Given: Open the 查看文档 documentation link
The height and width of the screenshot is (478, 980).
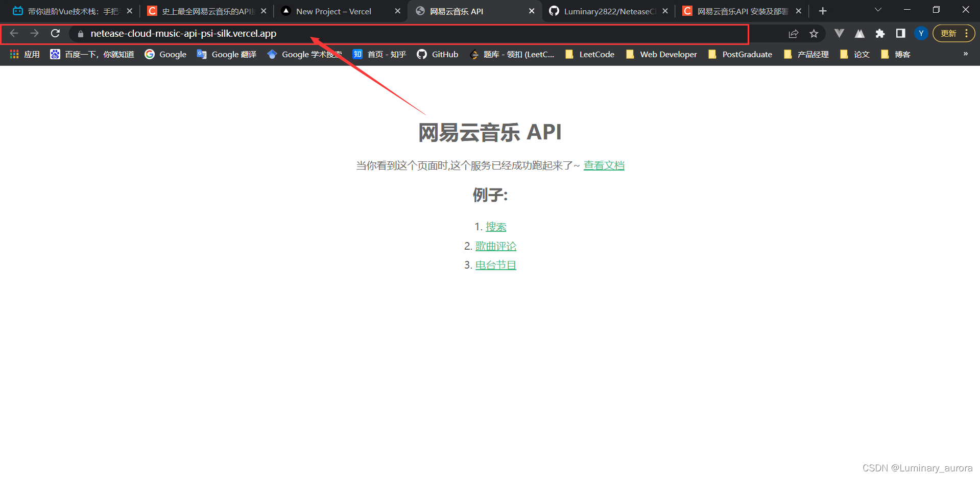Looking at the screenshot, I should 604,165.
